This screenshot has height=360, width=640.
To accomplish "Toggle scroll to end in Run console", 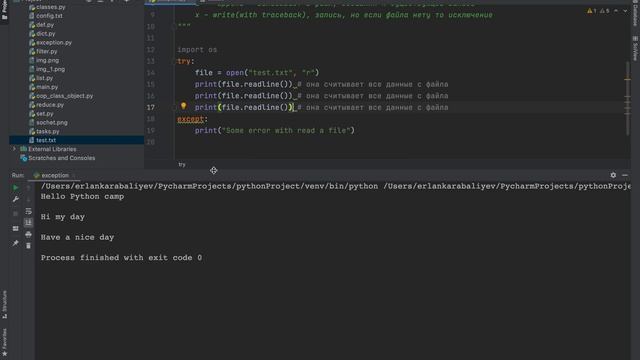I will tap(28, 222).
